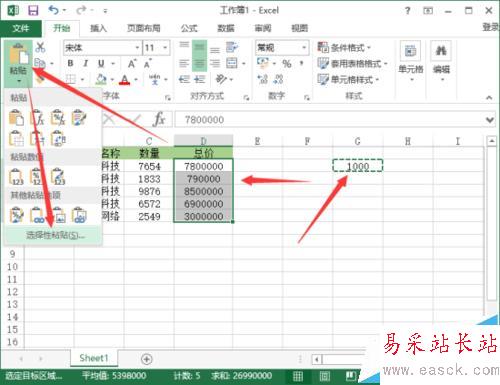Screen dimensions: 500x385
Task: Open the number format dropdown 常规
Action: click(304, 48)
